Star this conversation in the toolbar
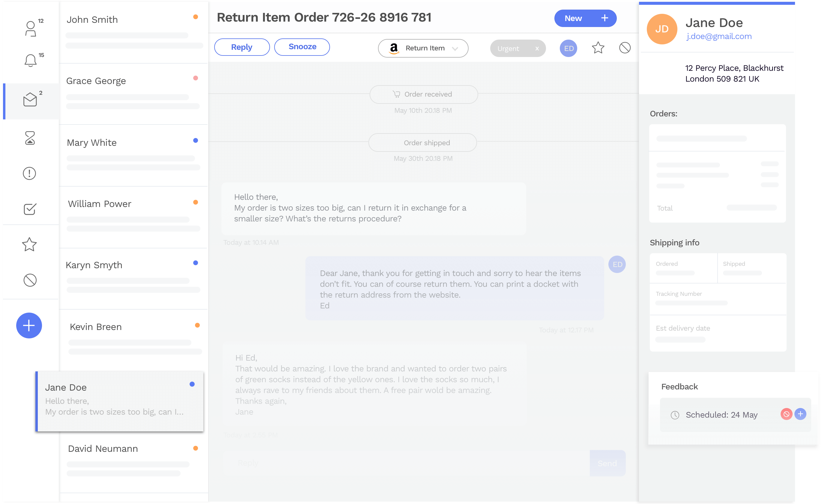The width and height of the screenshot is (825, 504). [598, 48]
